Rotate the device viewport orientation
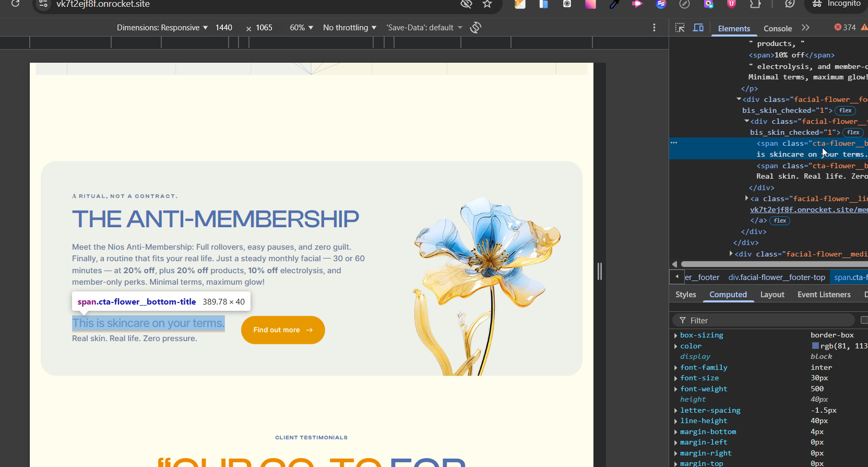868x467 pixels. click(475, 27)
